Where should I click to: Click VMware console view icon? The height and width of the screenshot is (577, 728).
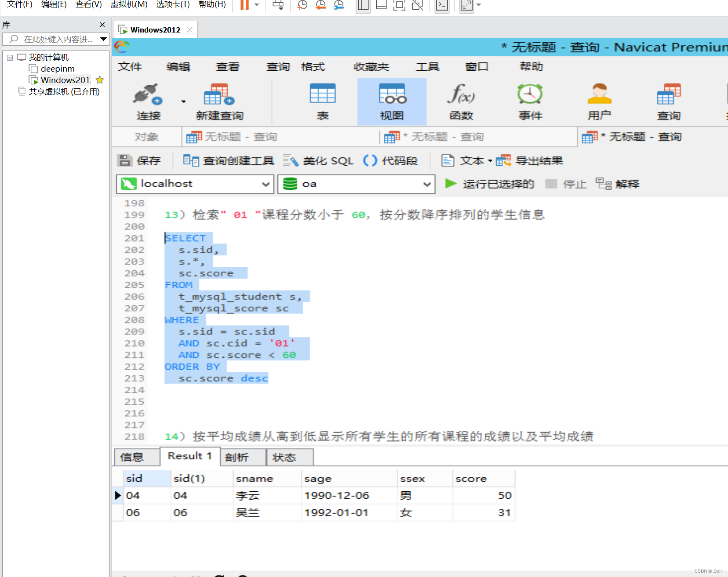click(441, 5)
